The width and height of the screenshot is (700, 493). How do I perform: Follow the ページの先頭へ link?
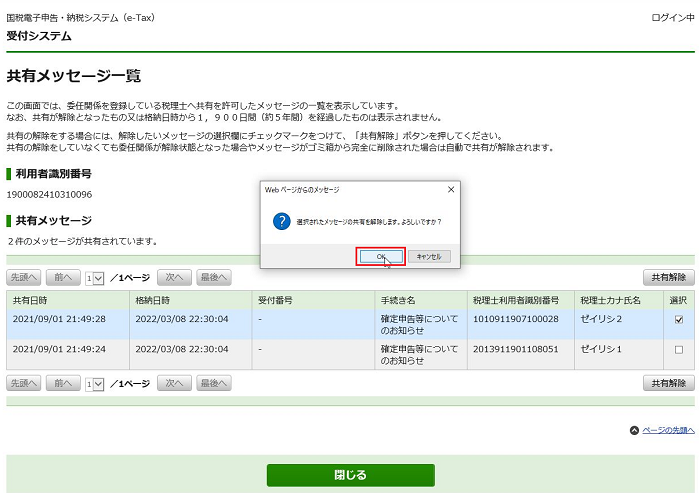[x=668, y=430]
